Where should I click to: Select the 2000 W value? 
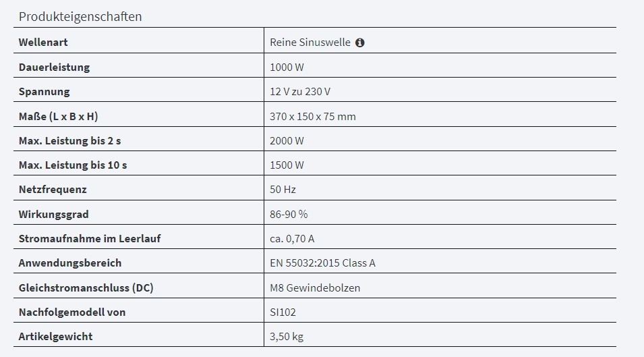click(x=287, y=140)
